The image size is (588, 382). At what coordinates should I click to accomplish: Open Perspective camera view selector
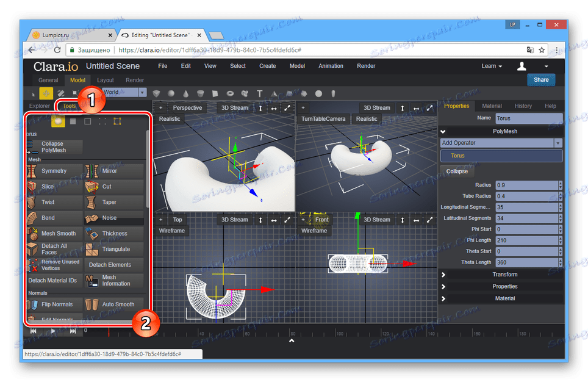[187, 108]
